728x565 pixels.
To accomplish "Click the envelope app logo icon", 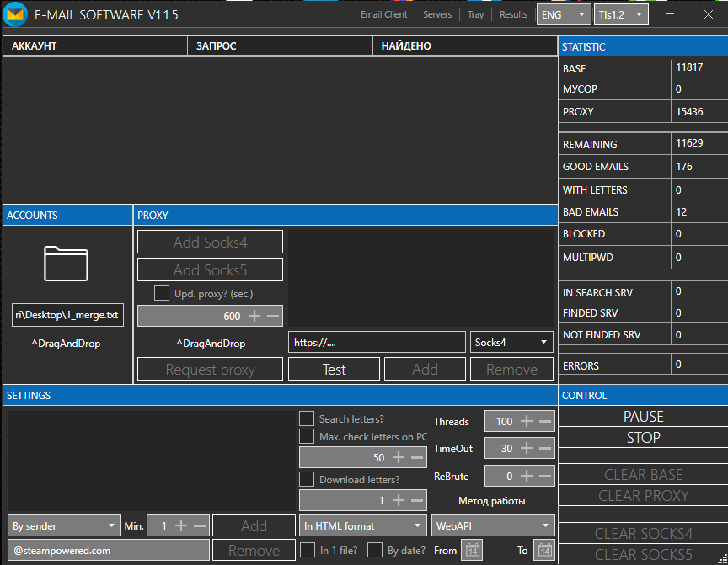I will (x=15, y=14).
